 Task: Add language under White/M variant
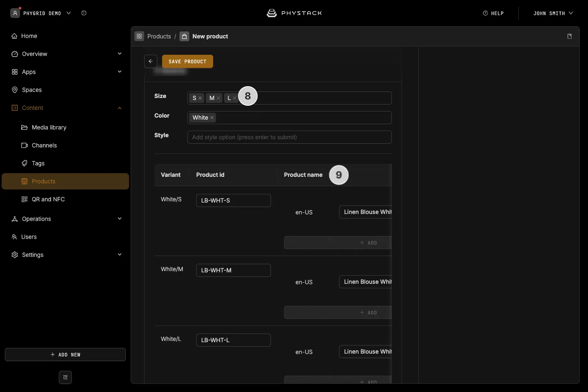(338, 312)
